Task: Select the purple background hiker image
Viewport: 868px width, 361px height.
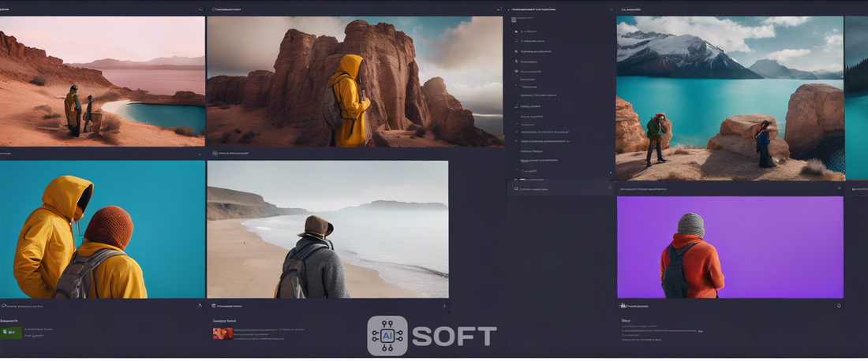Action: click(x=729, y=247)
